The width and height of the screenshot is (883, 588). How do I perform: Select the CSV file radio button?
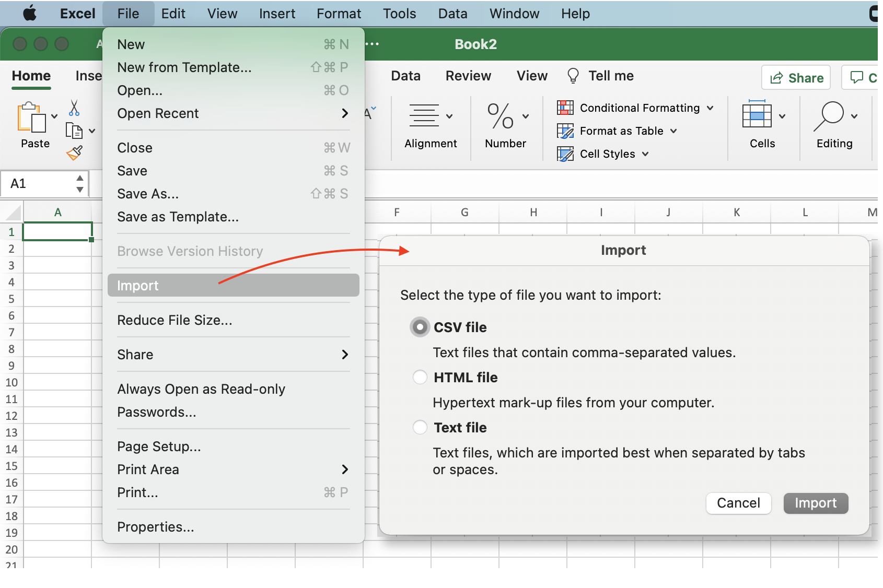click(420, 327)
